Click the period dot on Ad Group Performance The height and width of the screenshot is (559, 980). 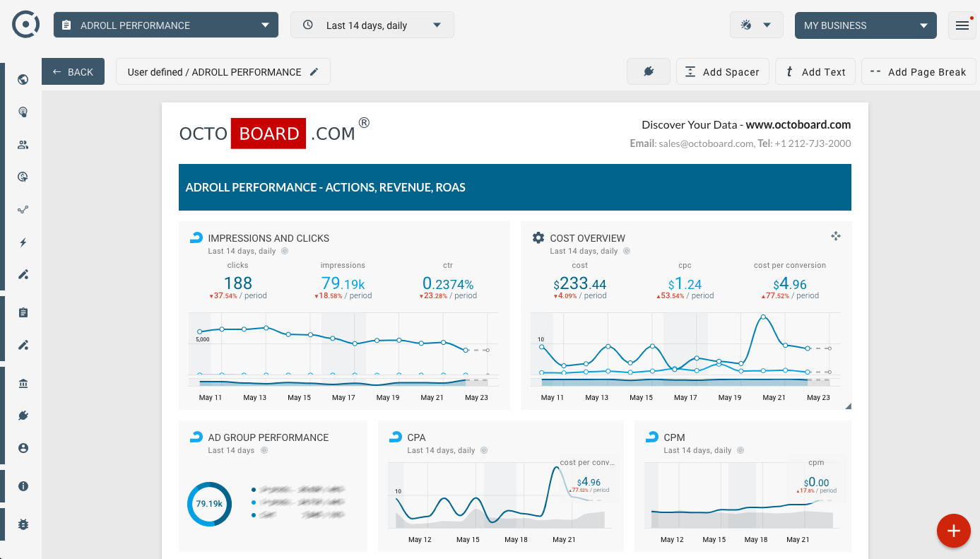pos(264,450)
